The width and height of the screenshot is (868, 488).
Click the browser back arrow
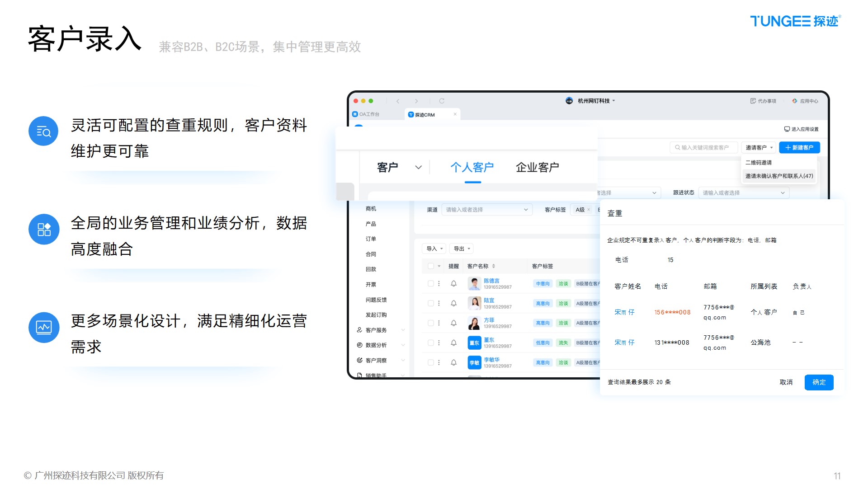[x=398, y=101]
